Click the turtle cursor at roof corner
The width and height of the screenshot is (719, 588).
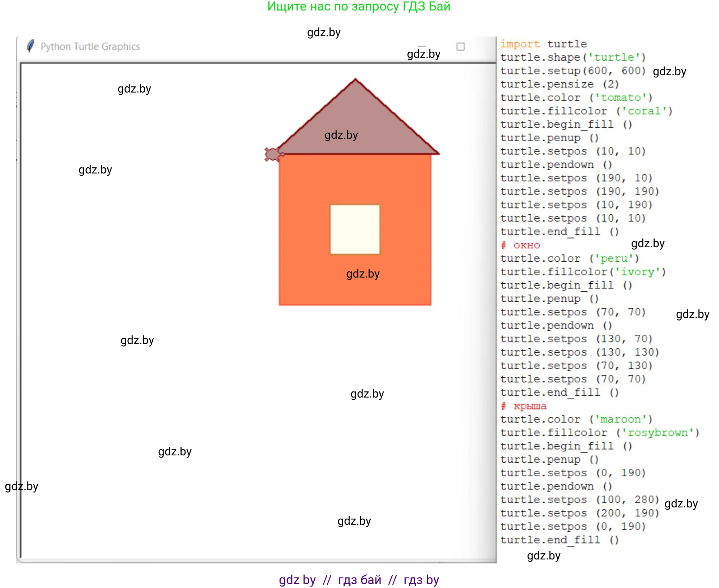coord(273,155)
